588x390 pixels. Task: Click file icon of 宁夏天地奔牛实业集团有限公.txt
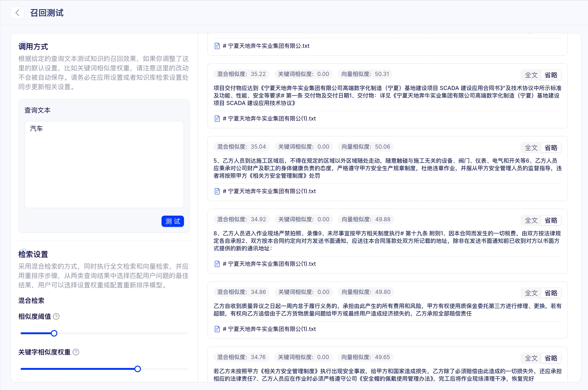tap(217, 46)
